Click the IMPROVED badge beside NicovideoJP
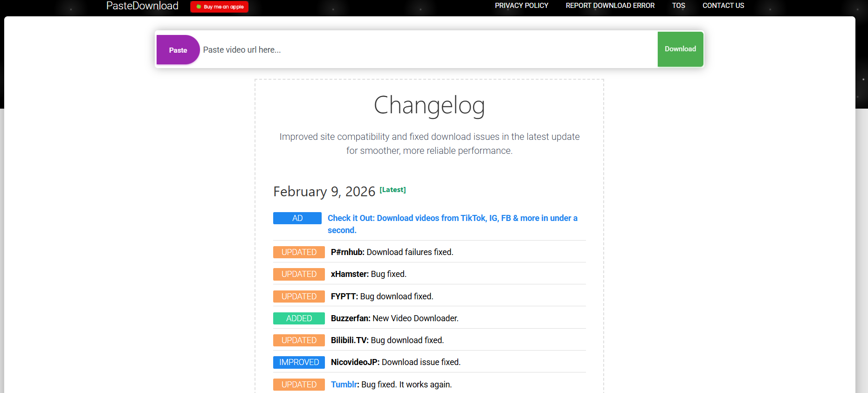 [299, 362]
